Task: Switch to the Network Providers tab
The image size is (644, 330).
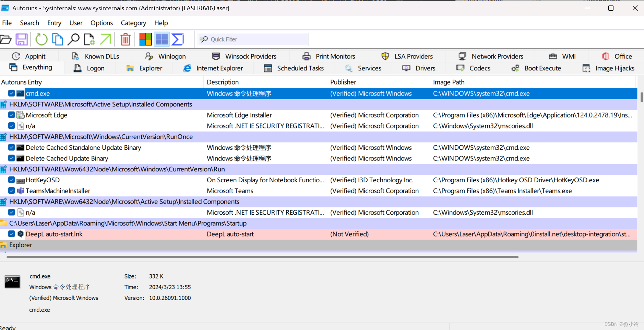Action: point(491,56)
